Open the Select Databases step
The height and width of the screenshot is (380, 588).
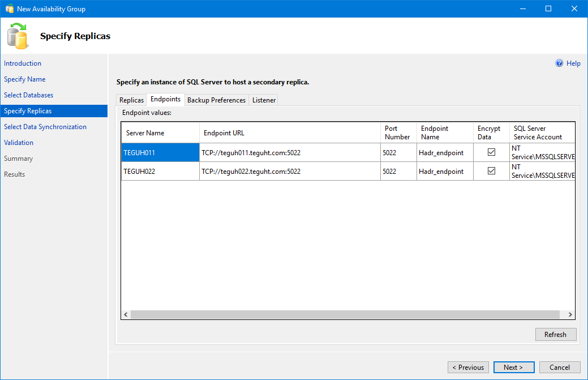28,95
